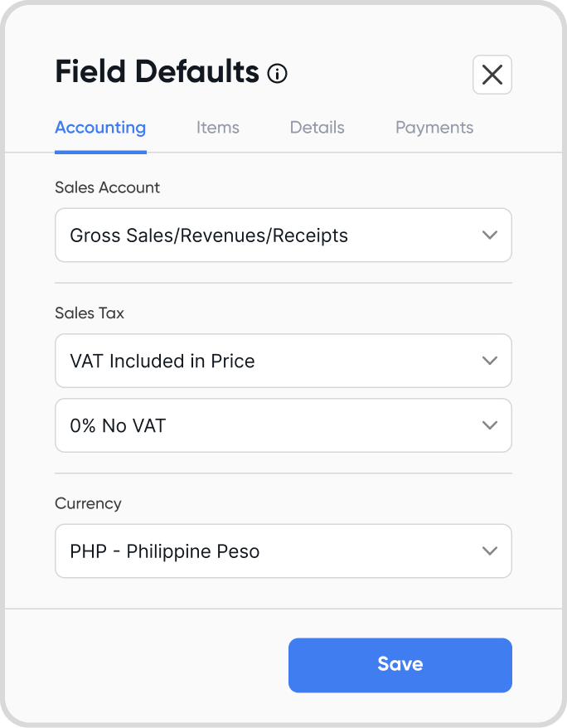Screen dimensions: 567x728
Task: Open the VAT Included in Price dropdown
Action: point(283,361)
